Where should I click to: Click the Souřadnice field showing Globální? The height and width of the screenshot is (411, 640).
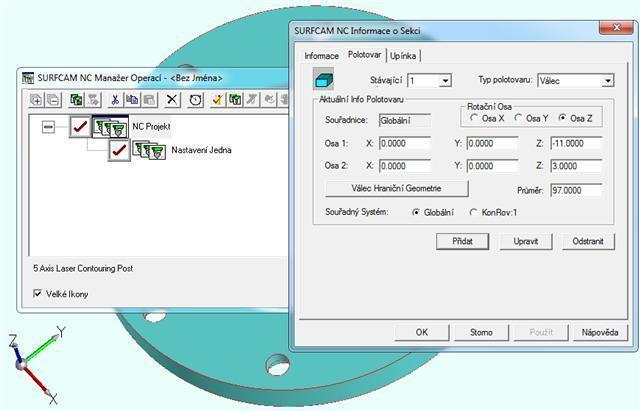coord(404,121)
